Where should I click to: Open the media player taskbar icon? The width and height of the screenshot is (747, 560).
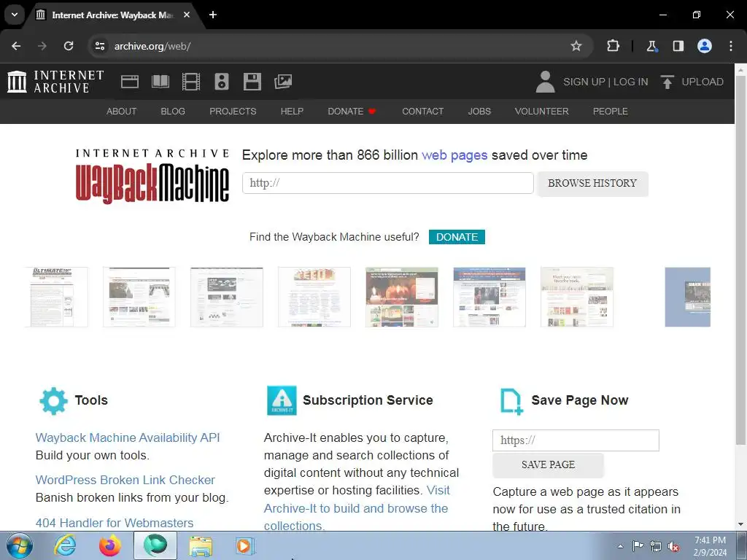[x=245, y=545]
